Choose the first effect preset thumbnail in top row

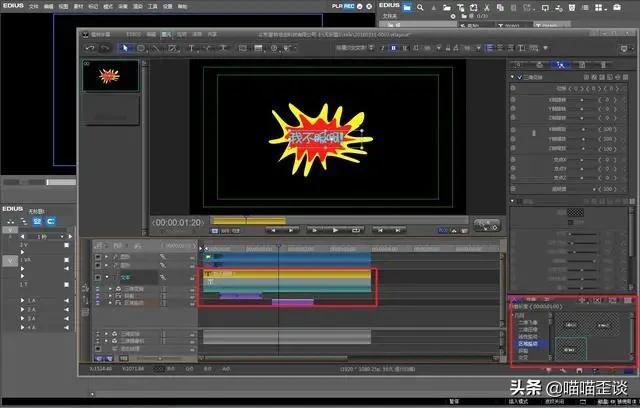(x=571, y=325)
